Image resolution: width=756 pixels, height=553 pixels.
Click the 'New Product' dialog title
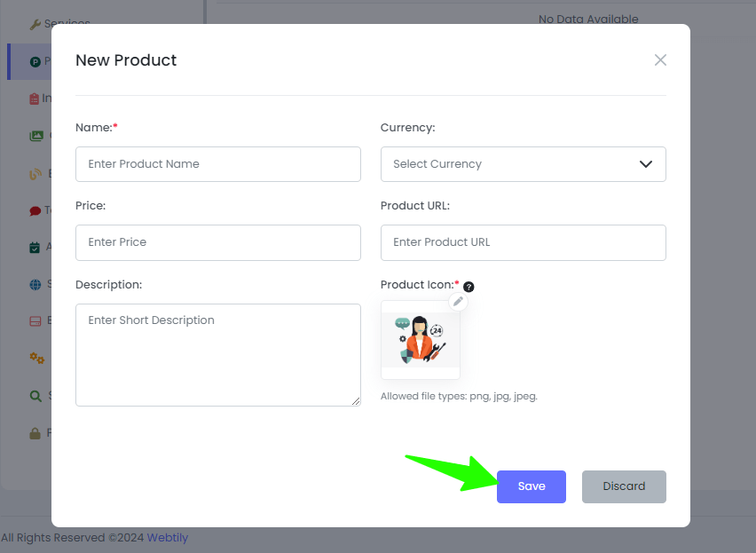[x=126, y=60]
